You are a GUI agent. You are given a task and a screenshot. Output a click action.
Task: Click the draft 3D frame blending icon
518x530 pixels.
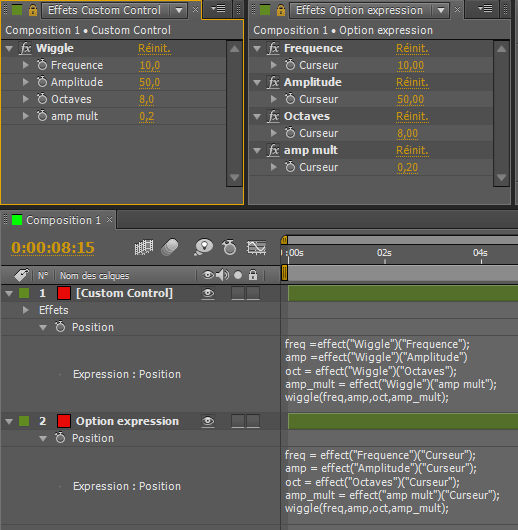[x=144, y=247]
